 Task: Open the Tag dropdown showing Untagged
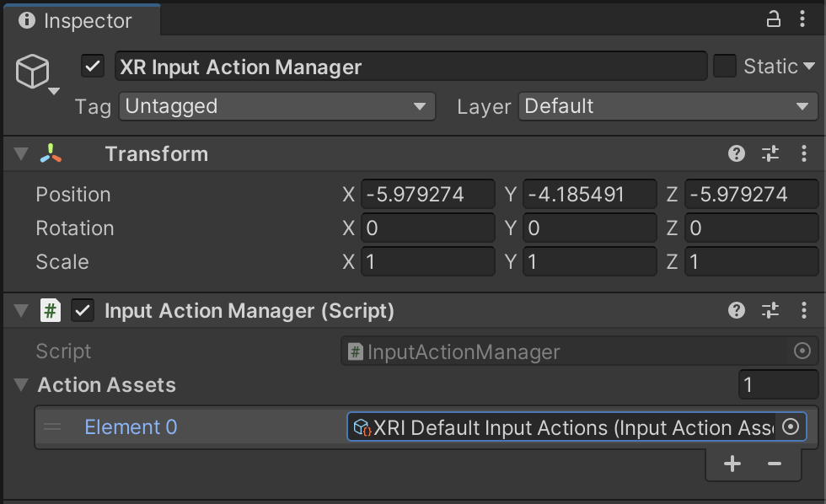277,107
